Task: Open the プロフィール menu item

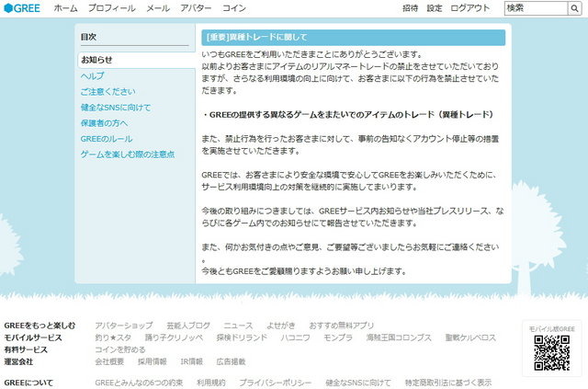Action: [112, 8]
